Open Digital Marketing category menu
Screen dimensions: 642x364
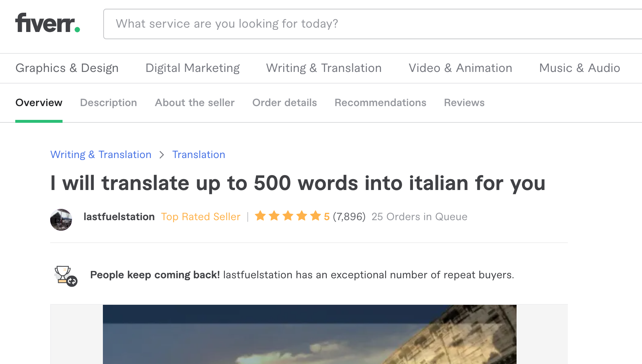tap(193, 68)
